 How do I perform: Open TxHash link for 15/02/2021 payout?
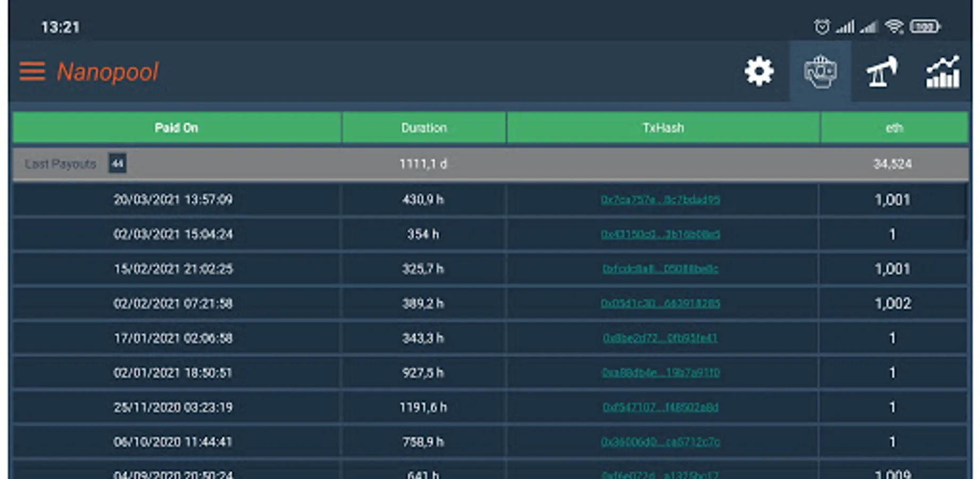[660, 269]
